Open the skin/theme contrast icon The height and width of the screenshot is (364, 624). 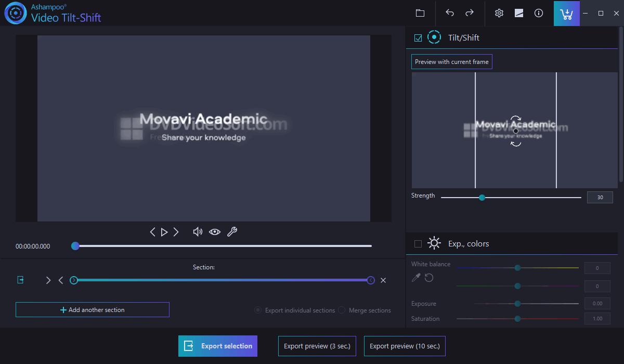coord(519,13)
